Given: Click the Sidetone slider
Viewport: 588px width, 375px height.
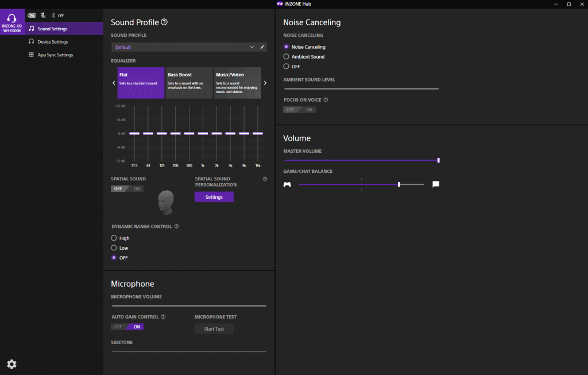Looking at the screenshot, I should coord(189,351).
